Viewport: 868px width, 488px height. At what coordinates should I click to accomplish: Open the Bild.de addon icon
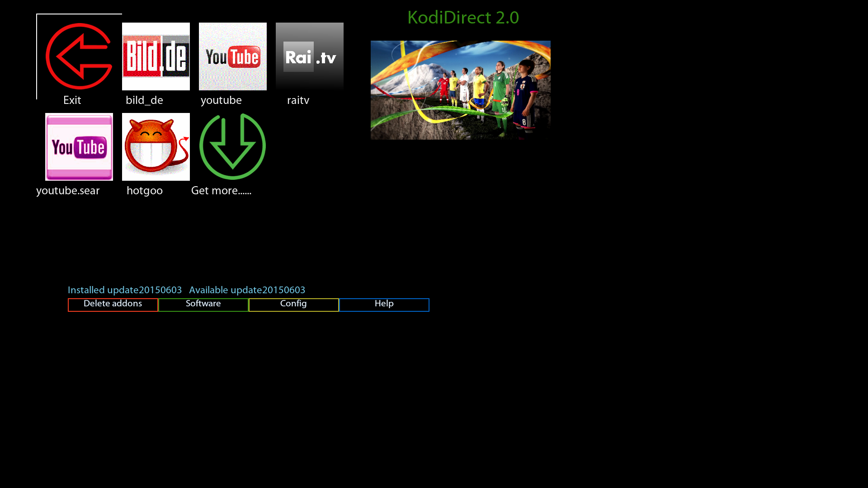coord(156,56)
